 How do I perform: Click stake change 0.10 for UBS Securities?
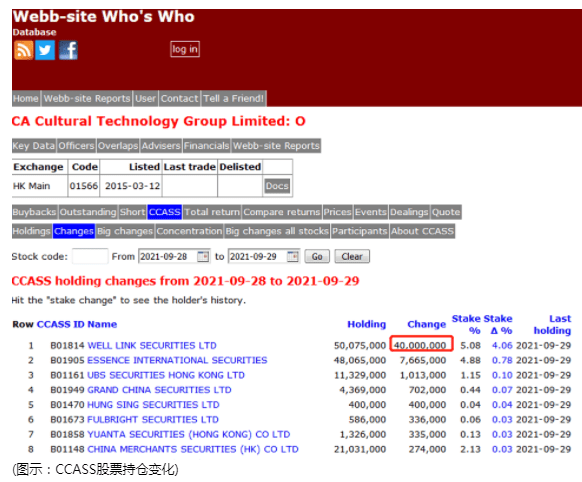(502, 375)
